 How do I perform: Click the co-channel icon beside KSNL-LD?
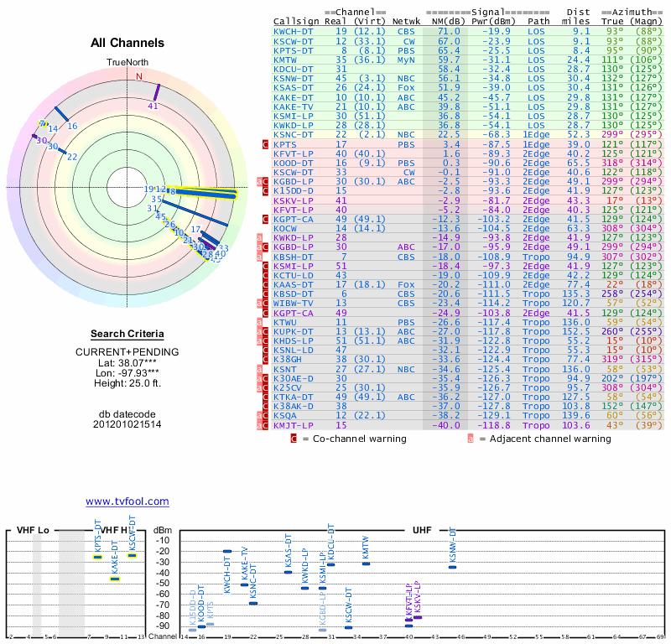pyautogui.click(x=265, y=350)
